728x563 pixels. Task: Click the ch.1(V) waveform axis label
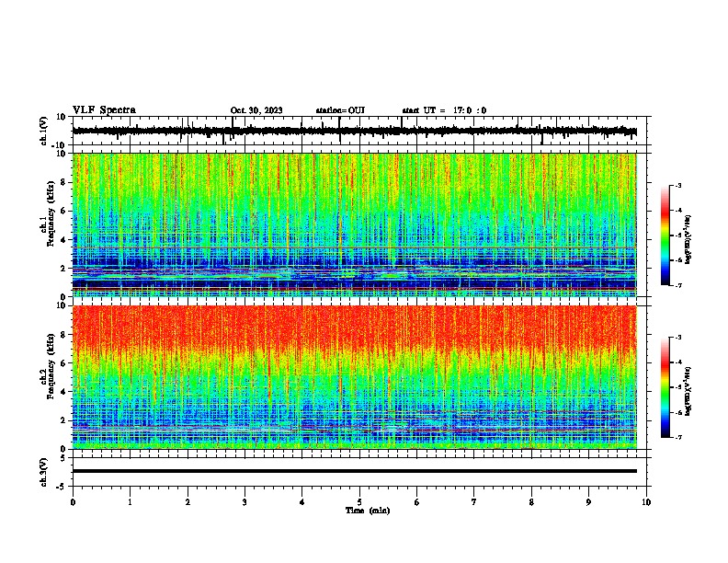[x=43, y=131]
